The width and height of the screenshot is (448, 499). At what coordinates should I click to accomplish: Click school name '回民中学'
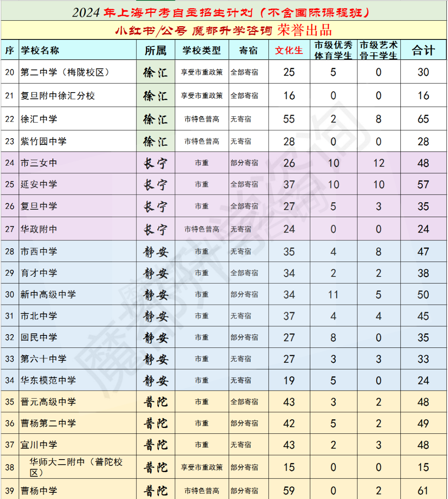tap(39, 338)
